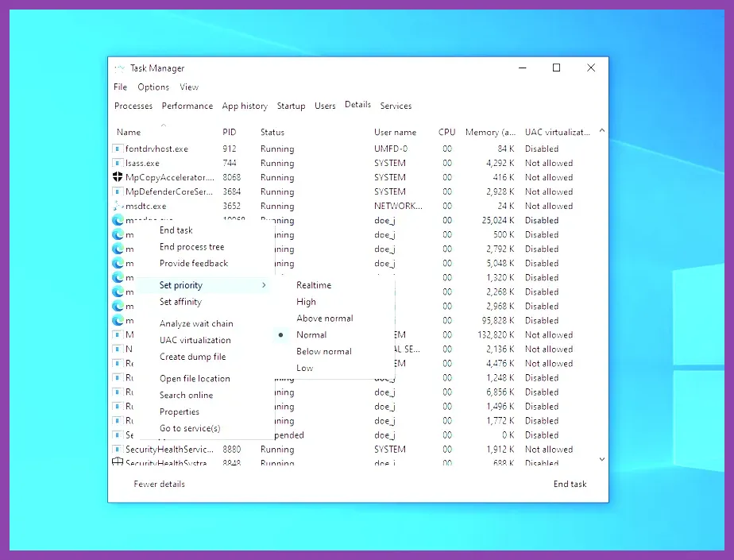Choose Search online
The image size is (734, 560).
click(187, 396)
